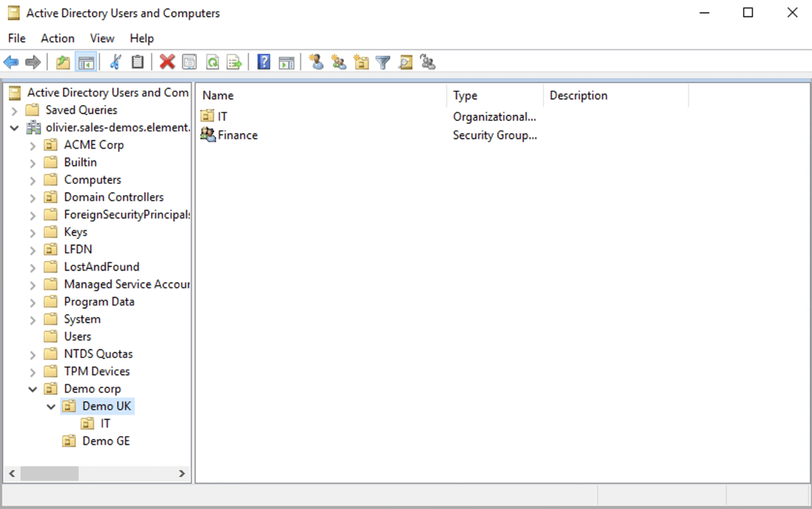Click the Cut scissors icon
Screen dimensions: 812x509
pyautogui.click(x=115, y=62)
